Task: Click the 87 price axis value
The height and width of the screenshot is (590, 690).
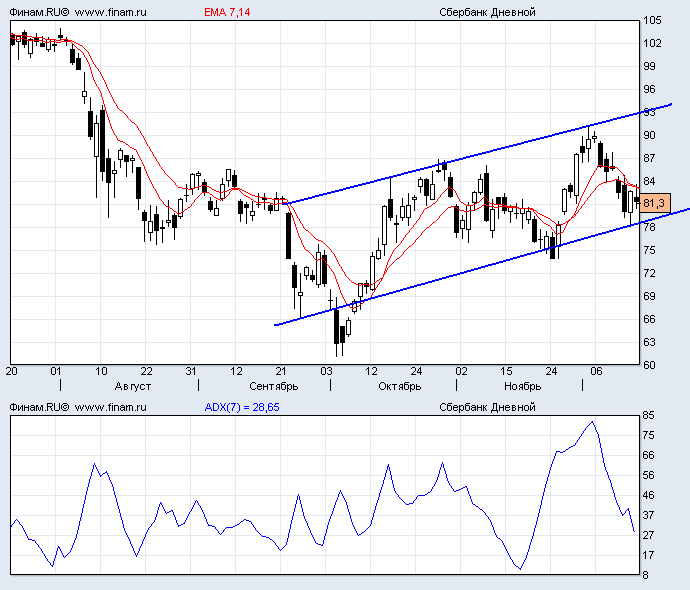Action: click(x=649, y=158)
